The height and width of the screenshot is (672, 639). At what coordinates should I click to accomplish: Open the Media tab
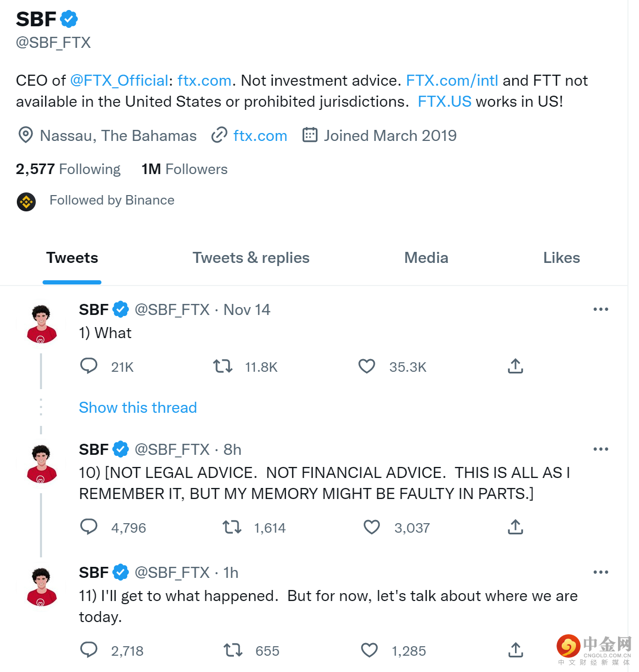click(x=426, y=258)
